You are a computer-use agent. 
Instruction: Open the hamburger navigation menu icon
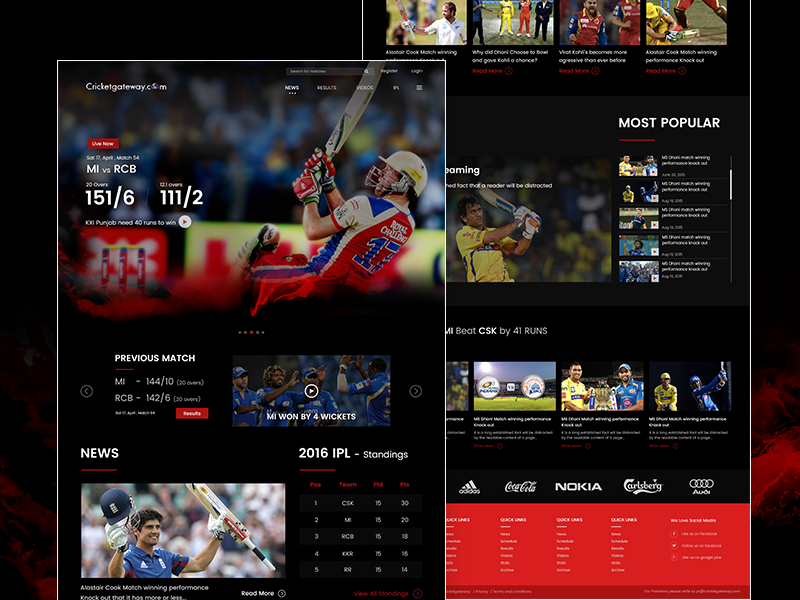(419, 87)
